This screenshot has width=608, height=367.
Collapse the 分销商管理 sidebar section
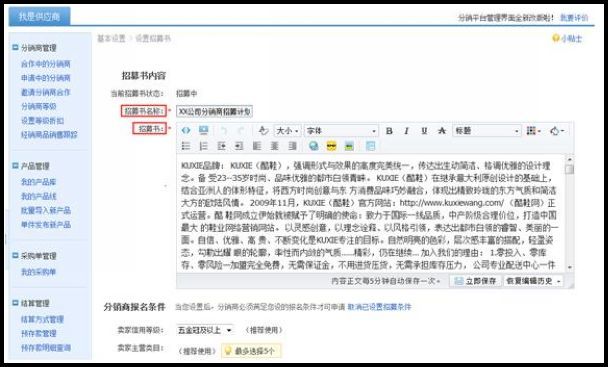tap(15, 47)
